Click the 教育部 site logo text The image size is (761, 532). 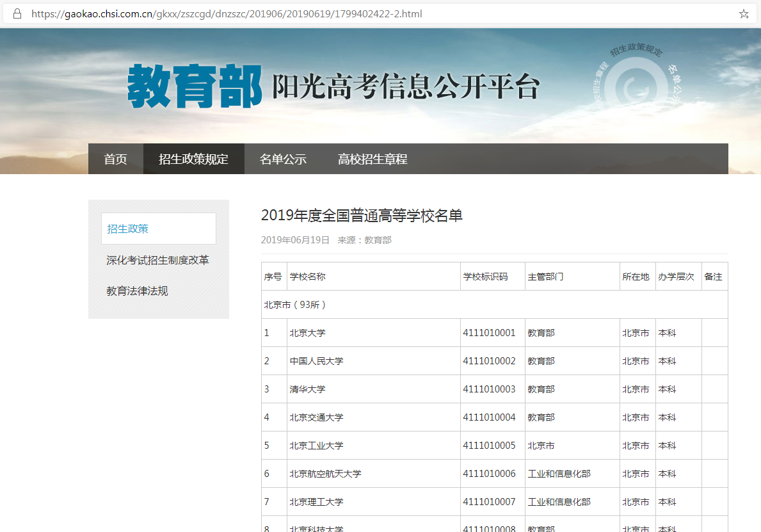195,86
